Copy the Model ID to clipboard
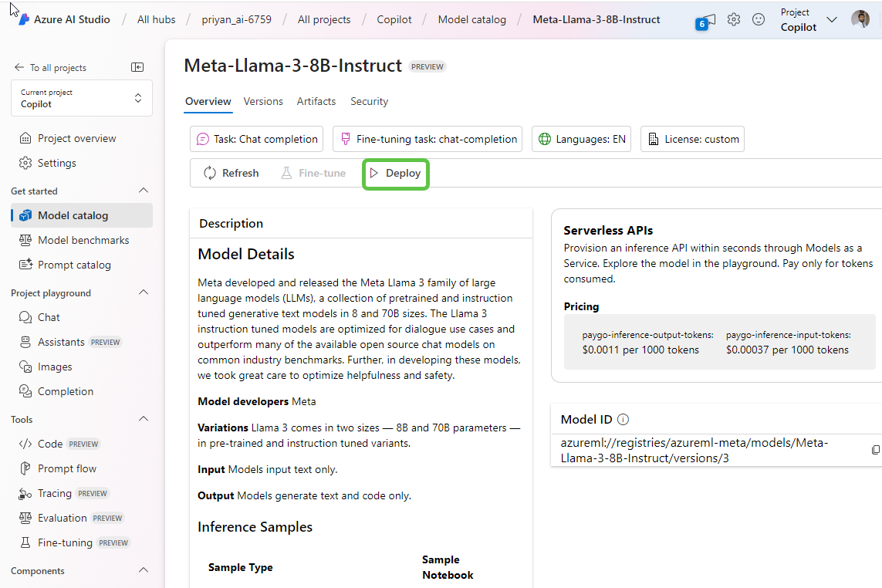This screenshot has height=588, width=882. [x=875, y=450]
